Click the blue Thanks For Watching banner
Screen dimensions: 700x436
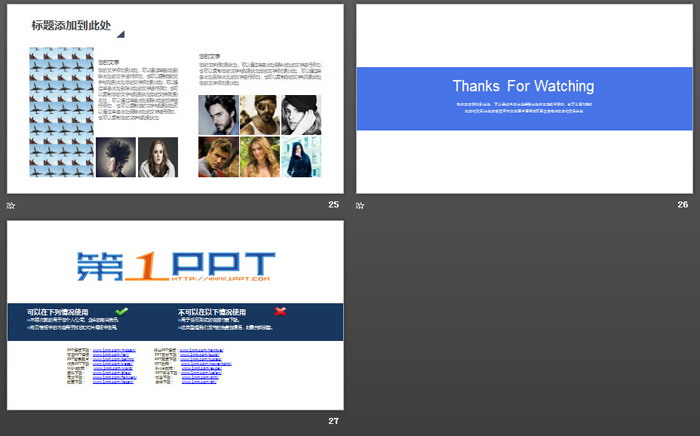click(x=524, y=98)
